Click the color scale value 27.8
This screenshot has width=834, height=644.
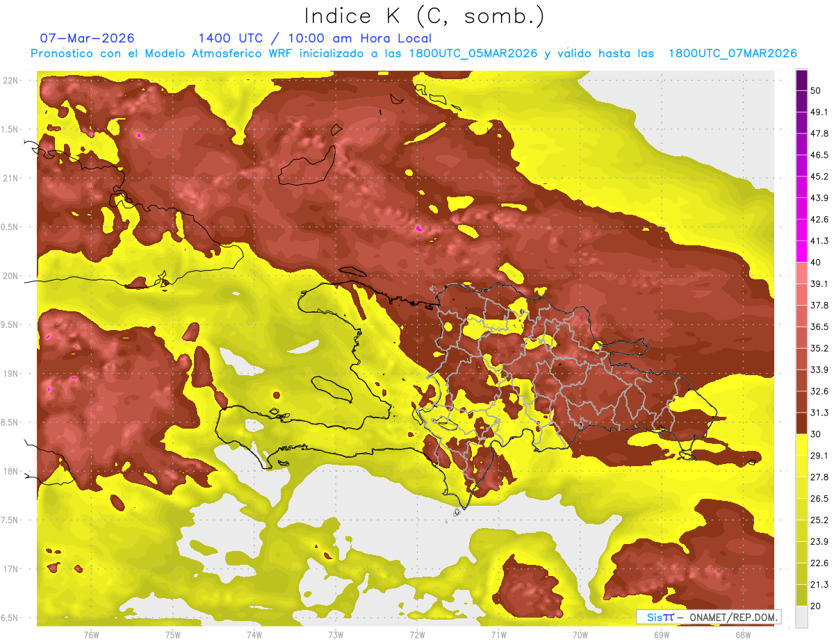coord(819,477)
